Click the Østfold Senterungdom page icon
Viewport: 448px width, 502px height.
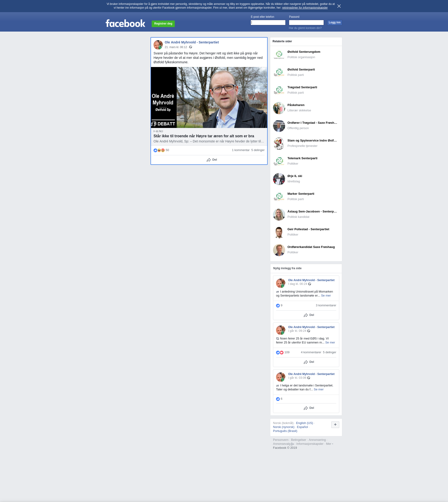(279, 55)
